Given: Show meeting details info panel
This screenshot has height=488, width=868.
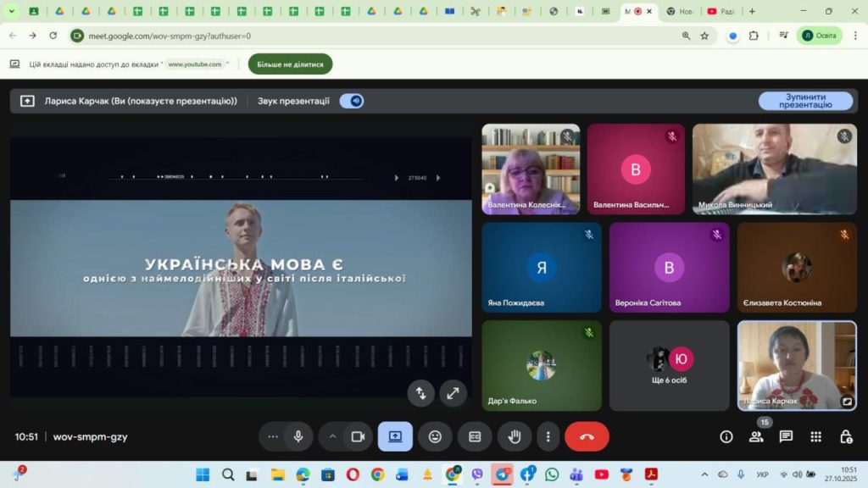Looking at the screenshot, I should [x=726, y=436].
